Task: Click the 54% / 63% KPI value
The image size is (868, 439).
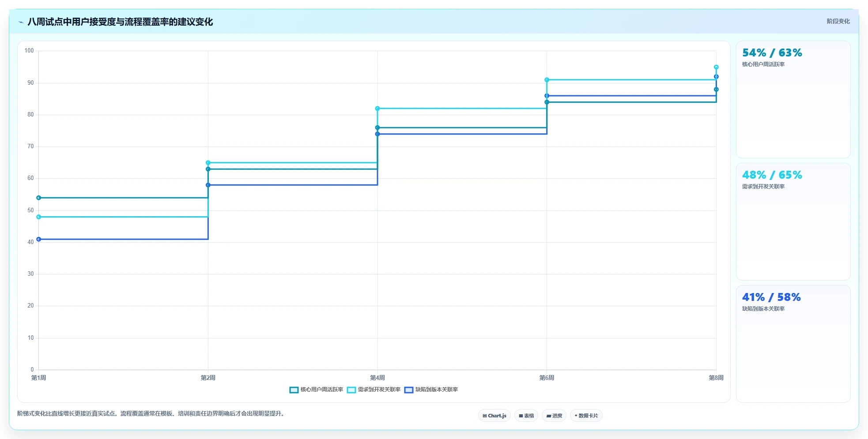Action: [x=772, y=53]
